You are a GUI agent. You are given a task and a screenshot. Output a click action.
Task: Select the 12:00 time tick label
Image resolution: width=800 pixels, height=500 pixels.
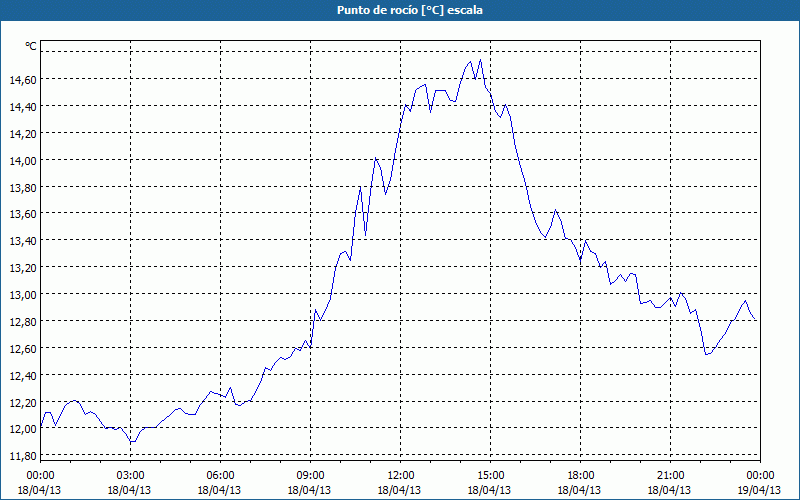[401, 476]
